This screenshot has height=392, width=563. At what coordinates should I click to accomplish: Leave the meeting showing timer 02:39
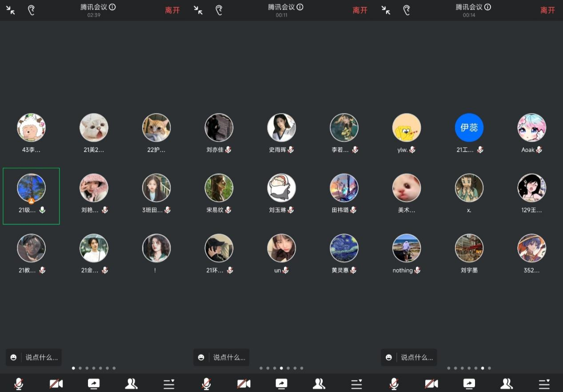click(x=172, y=10)
